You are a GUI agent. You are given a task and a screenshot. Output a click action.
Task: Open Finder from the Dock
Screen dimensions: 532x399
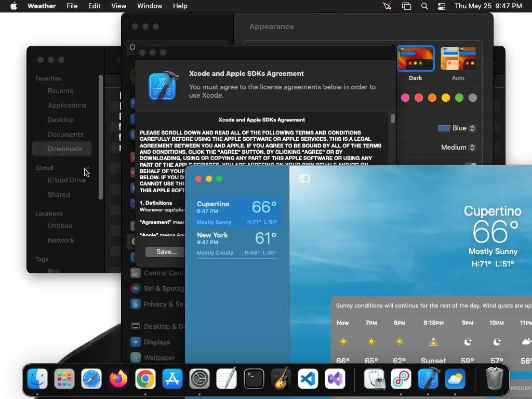tap(37, 379)
